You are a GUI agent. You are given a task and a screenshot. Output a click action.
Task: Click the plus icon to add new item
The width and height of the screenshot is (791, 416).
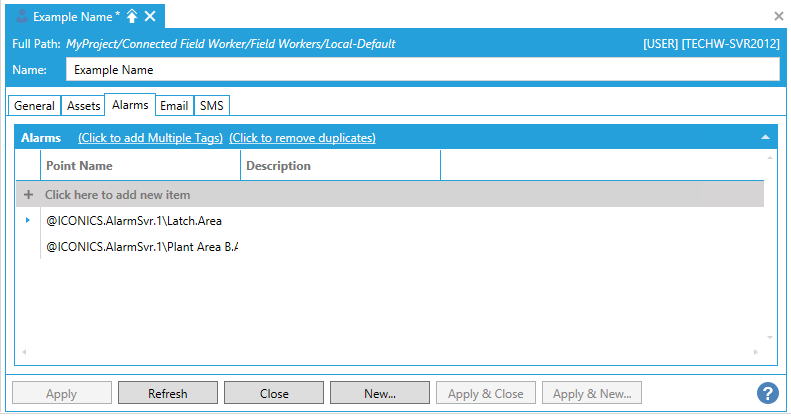28,195
